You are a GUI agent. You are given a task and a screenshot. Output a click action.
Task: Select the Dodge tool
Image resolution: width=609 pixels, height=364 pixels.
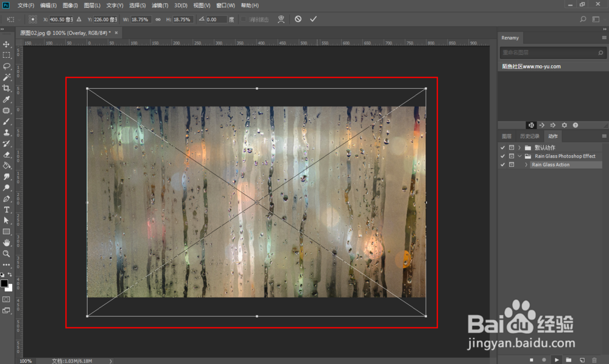point(6,188)
